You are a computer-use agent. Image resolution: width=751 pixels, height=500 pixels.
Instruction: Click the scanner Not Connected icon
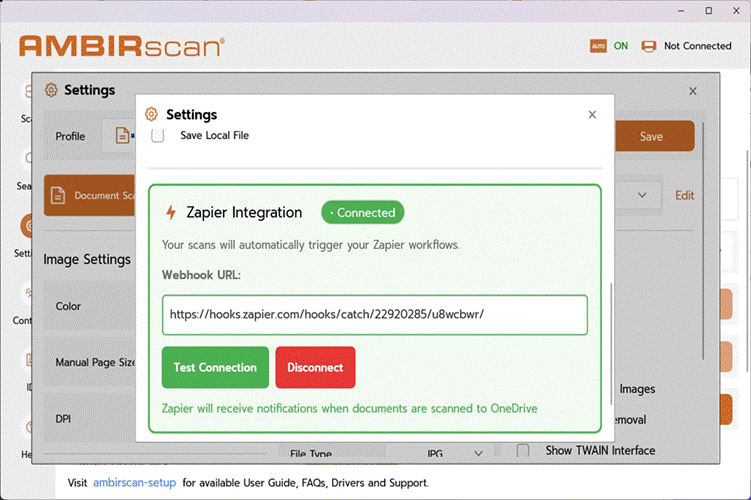(x=649, y=46)
